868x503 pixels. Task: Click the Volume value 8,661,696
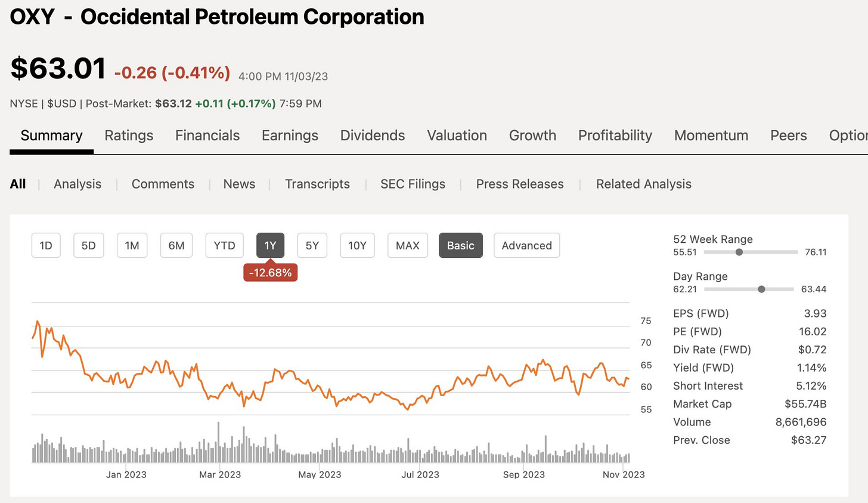tap(801, 422)
